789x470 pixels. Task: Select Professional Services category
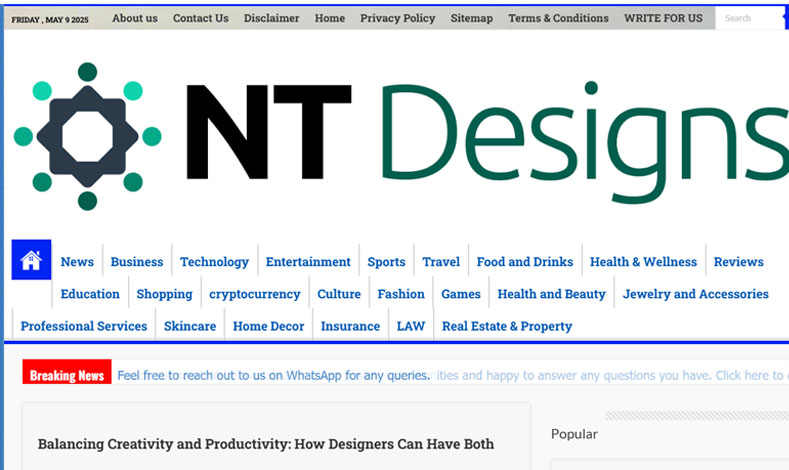[84, 326]
